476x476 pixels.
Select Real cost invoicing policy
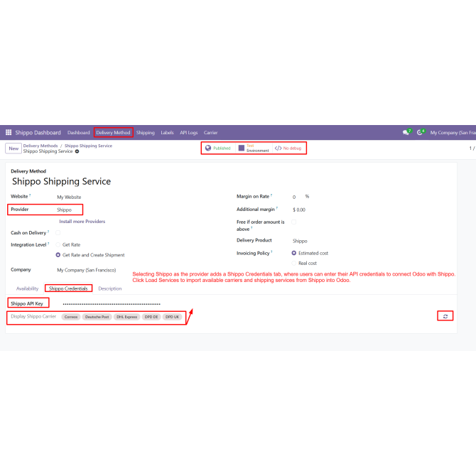tap(294, 263)
